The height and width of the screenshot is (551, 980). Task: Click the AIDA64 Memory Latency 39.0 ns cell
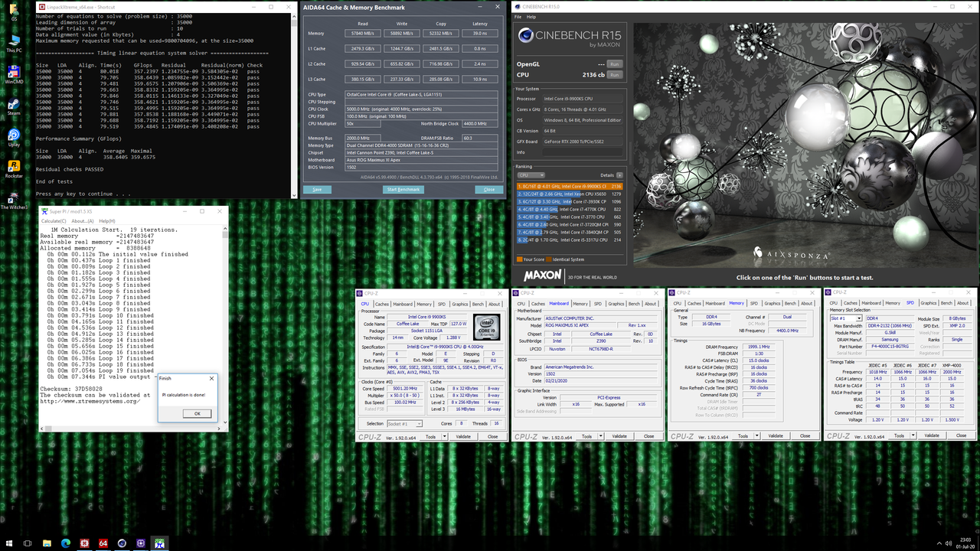pyautogui.click(x=479, y=34)
